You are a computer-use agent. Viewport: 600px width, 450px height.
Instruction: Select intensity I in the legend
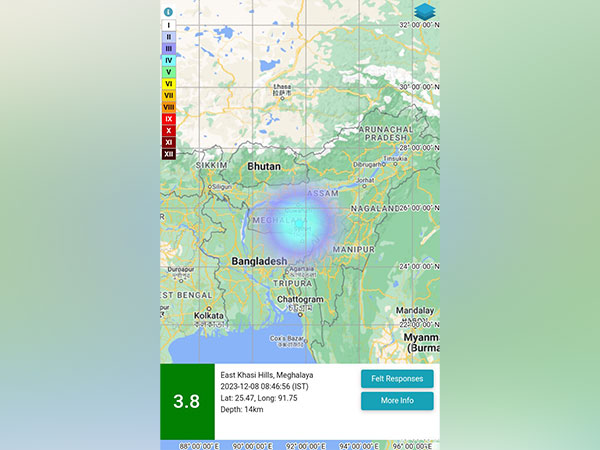click(x=168, y=25)
